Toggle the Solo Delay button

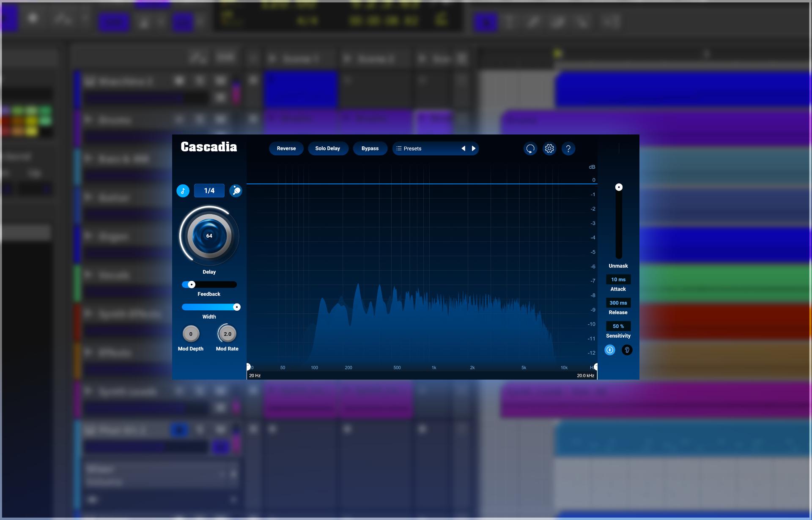[328, 148]
